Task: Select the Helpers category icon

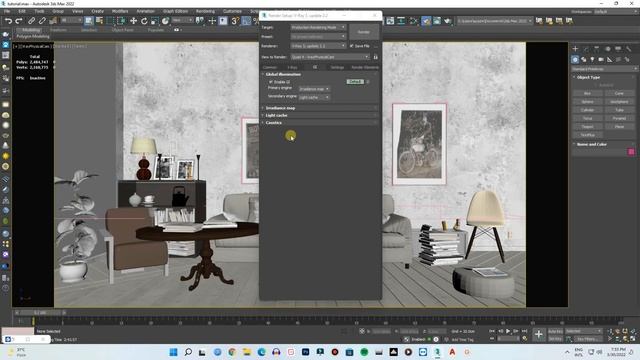Action: point(609,60)
